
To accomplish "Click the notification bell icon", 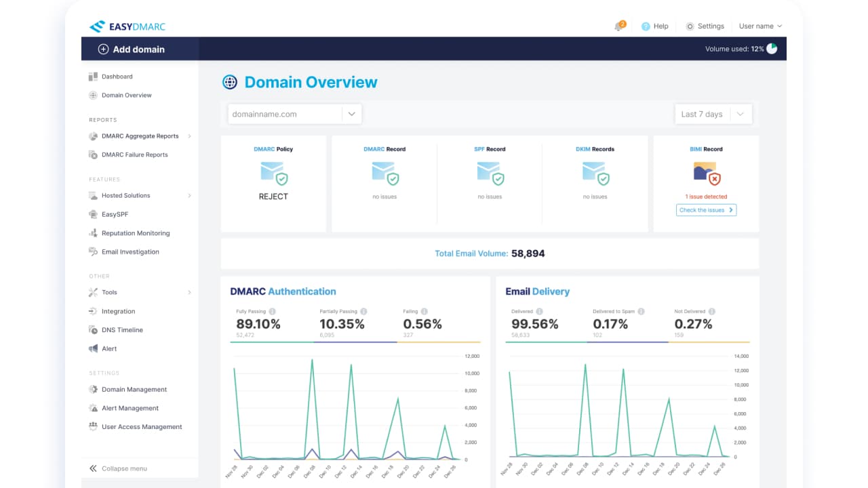I will pyautogui.click(x=618, y=26).
